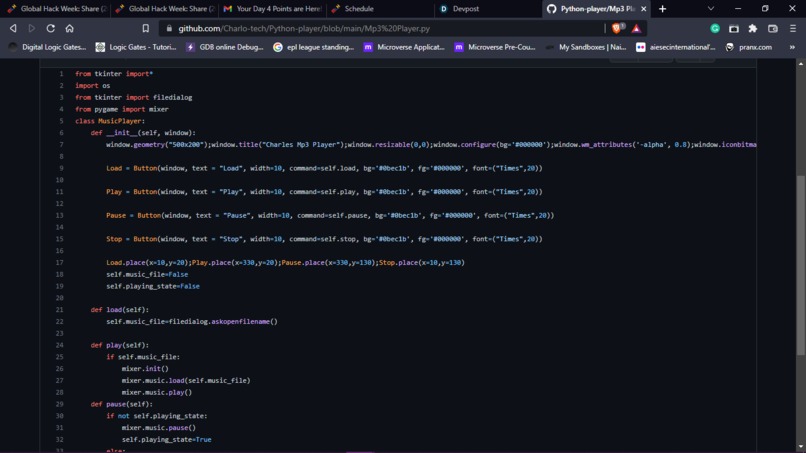Click 'self.playing_state=True' code line
The image size is (806, 453).
(x=167, y=440)
